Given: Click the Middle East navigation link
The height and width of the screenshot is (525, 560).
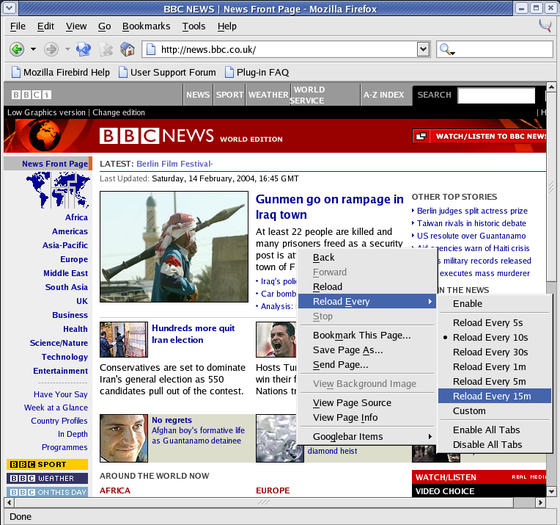Looking at the screenshot, I should [66, 273].
